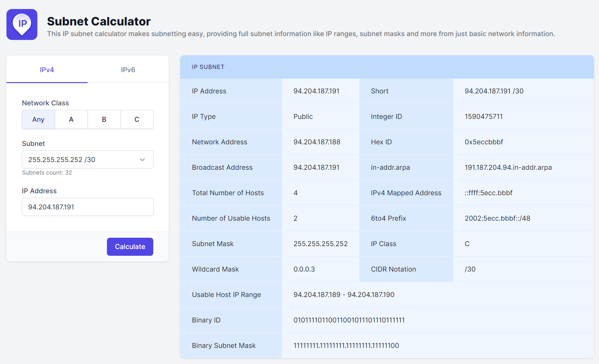This screenshot has width=599, height=364.
Task: Click the Broadcast Address value
Action: (x=316, y=168)
